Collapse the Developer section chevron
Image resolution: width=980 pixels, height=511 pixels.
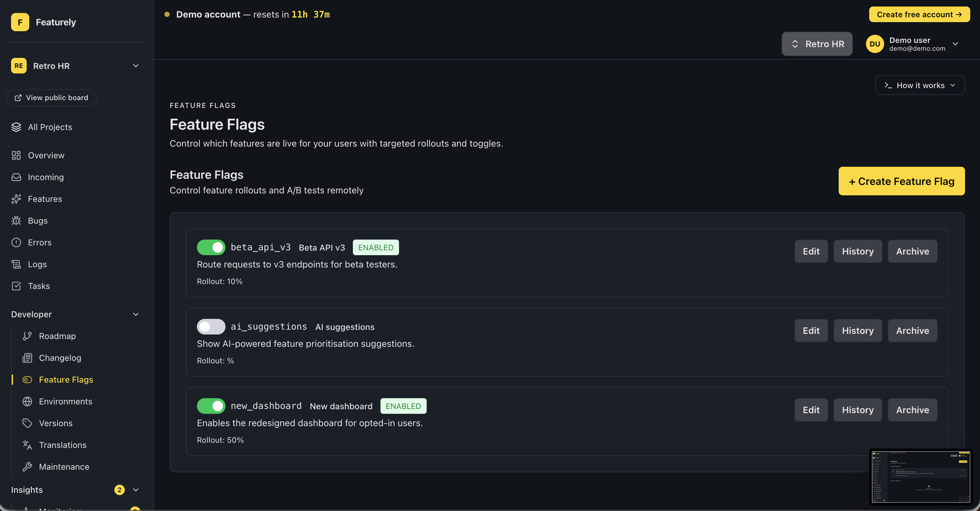pos(136,314)
